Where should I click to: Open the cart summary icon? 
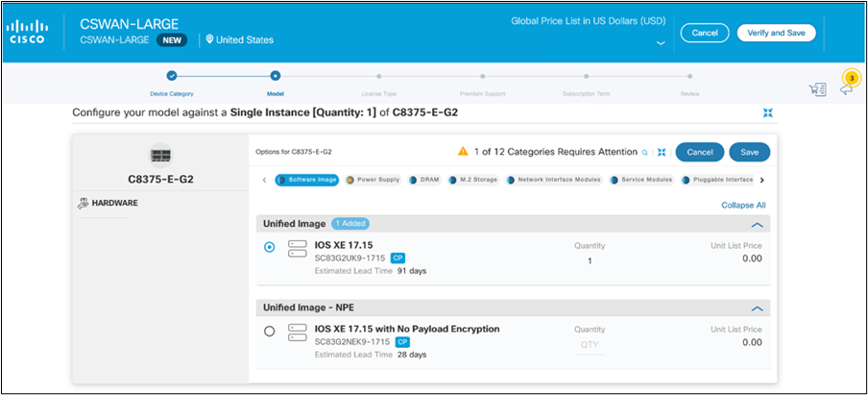tap(818, 89)
